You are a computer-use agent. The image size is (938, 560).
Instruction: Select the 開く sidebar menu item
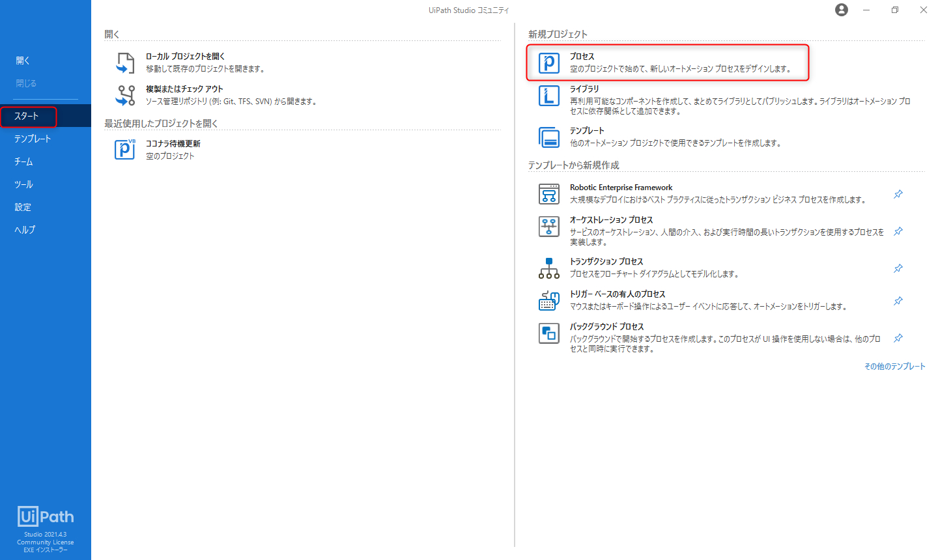[x=46, y=61]
